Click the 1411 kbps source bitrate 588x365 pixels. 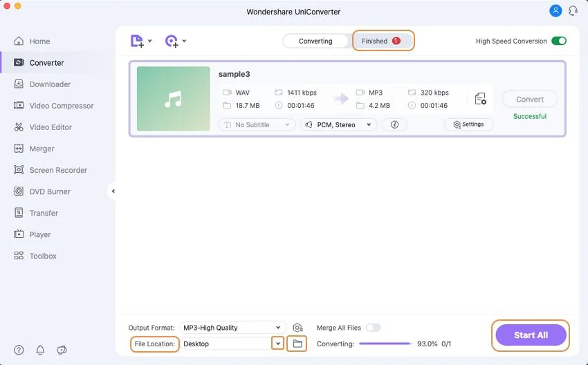point(302,93)
